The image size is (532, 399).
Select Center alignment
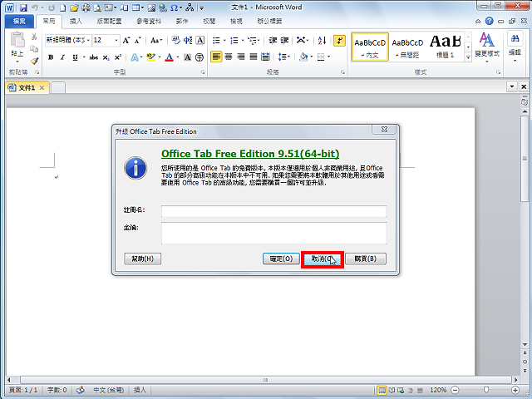(229, 57)
